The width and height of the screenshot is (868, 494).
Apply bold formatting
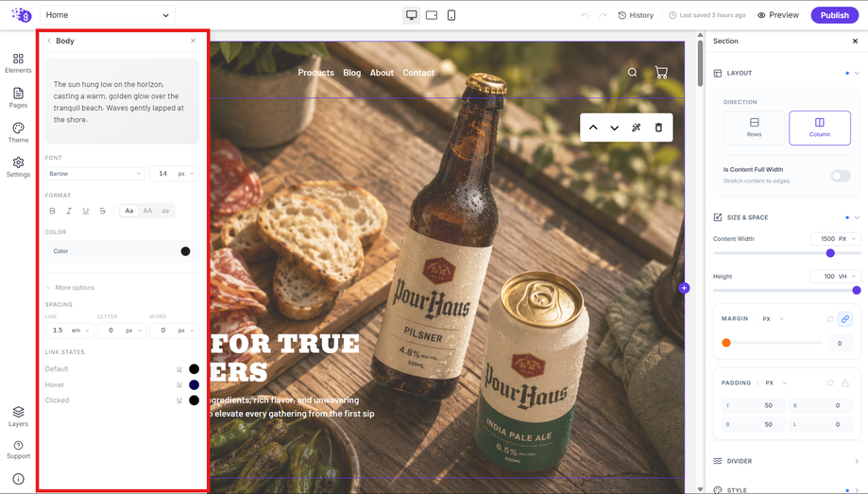53,211
